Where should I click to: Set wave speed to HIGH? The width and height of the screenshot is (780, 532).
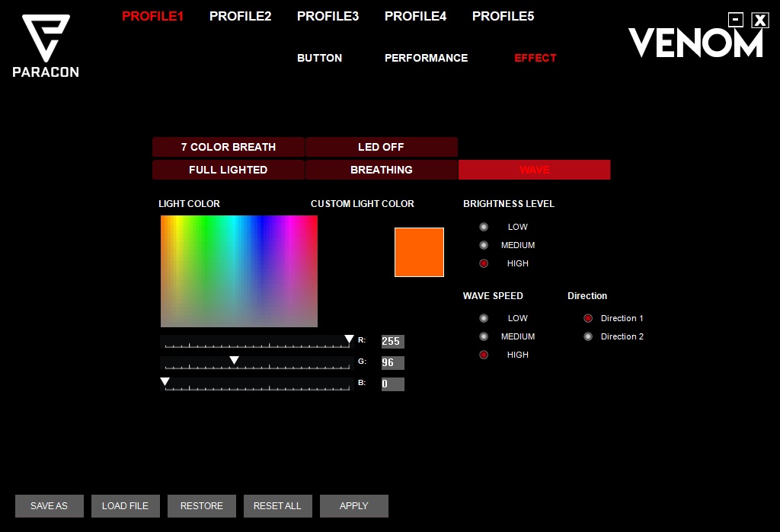(484, 355)
